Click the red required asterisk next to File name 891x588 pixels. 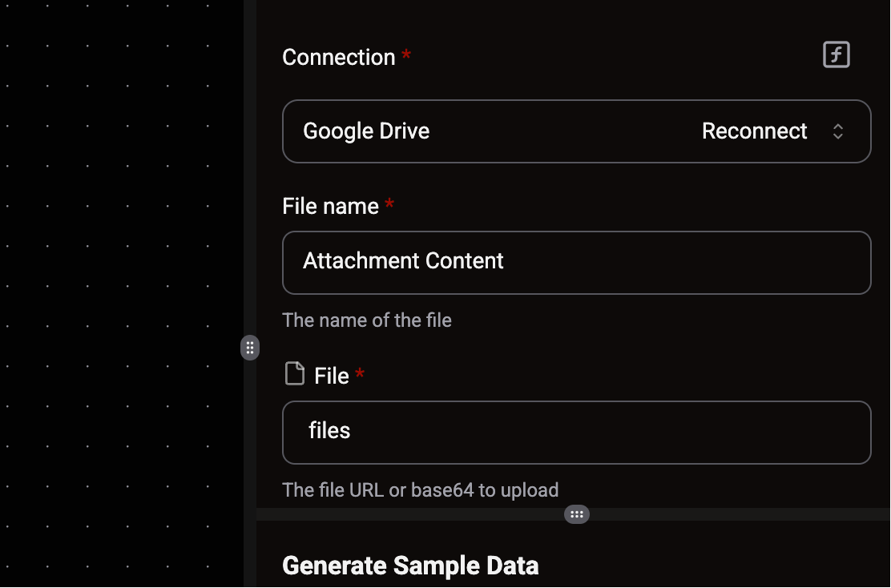click(x=389, y=203)
